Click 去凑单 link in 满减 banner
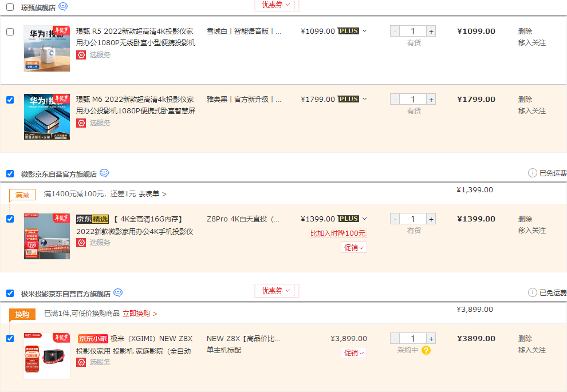 (x=152, y=194)
